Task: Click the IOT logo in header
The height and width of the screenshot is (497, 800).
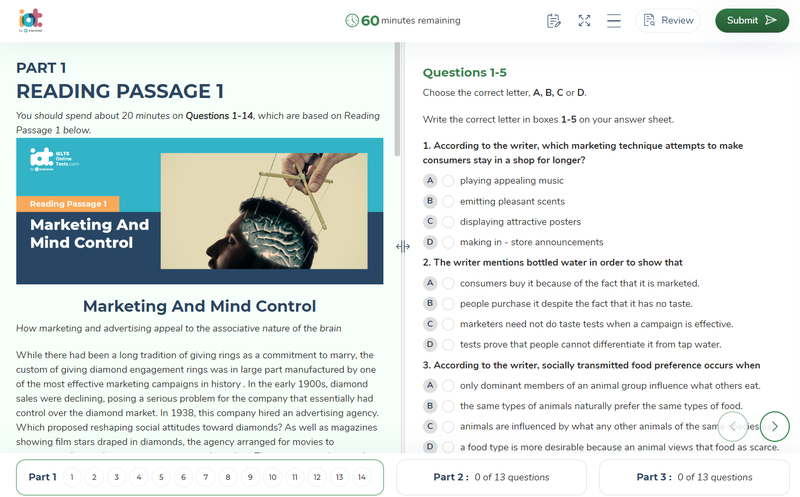Action: [x=31, y=20]
